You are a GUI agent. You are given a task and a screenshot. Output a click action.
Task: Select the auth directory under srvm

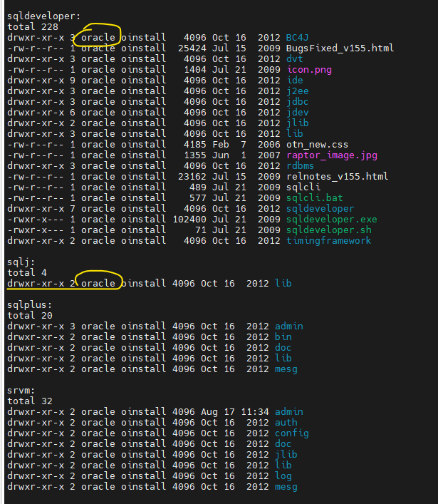pyautogui.click(x=286, y=422)
